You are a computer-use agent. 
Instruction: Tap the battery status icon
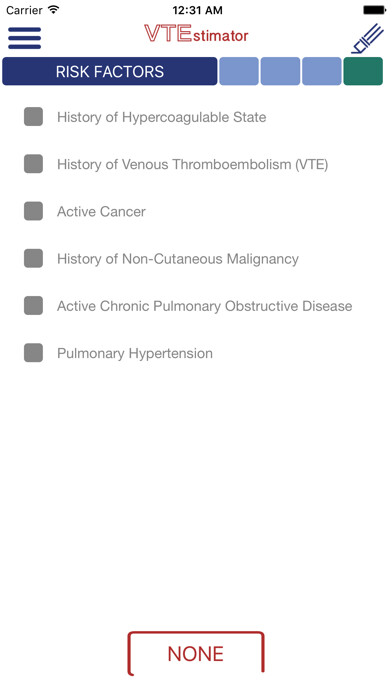click(x=374, y=9)
